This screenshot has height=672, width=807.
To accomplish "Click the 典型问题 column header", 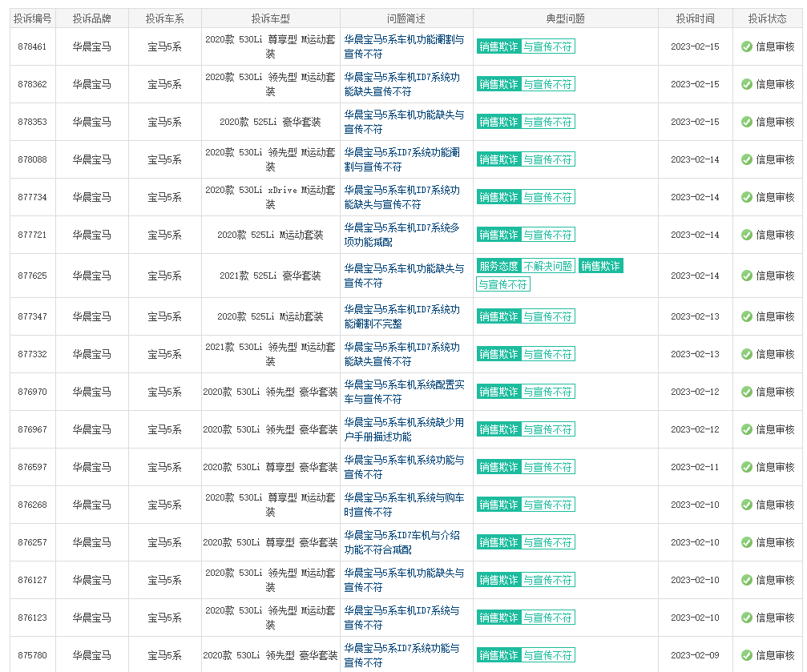I will coord(565,18).
